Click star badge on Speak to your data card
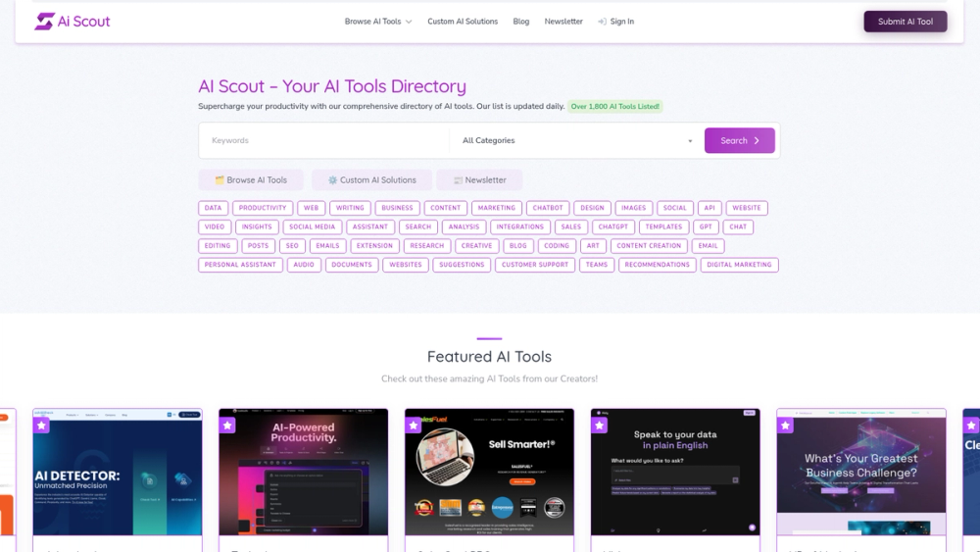Image resolution: width=980 pixels, height=552 pixels. pyautogui.click(x=600, y=426)
